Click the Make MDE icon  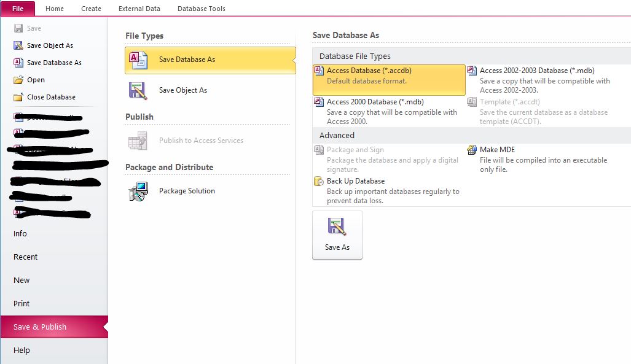coord(472,150)
